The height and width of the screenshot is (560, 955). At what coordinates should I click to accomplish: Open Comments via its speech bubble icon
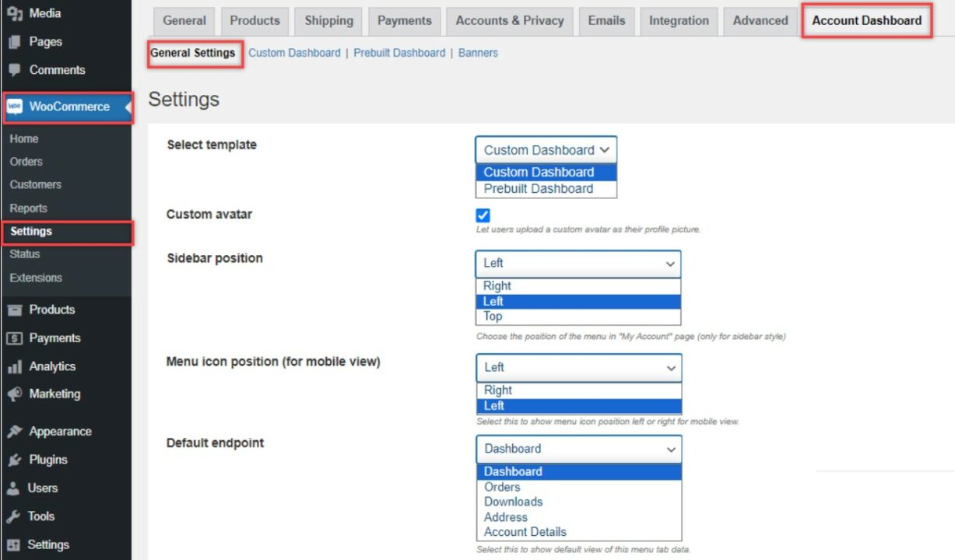14,70
